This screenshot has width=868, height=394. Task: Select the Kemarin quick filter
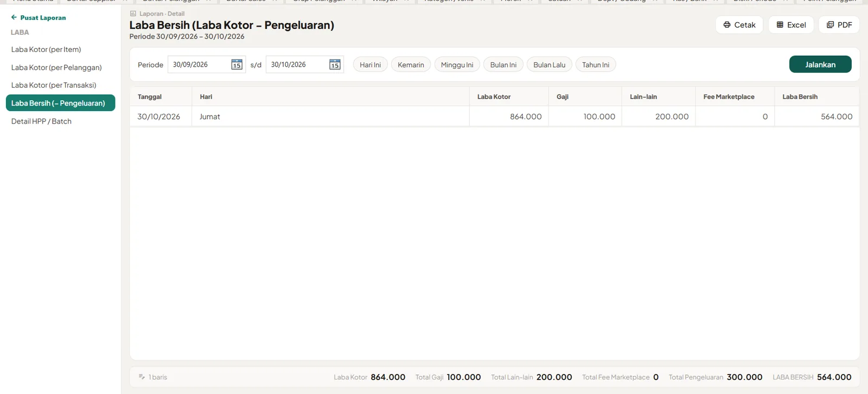411,64
